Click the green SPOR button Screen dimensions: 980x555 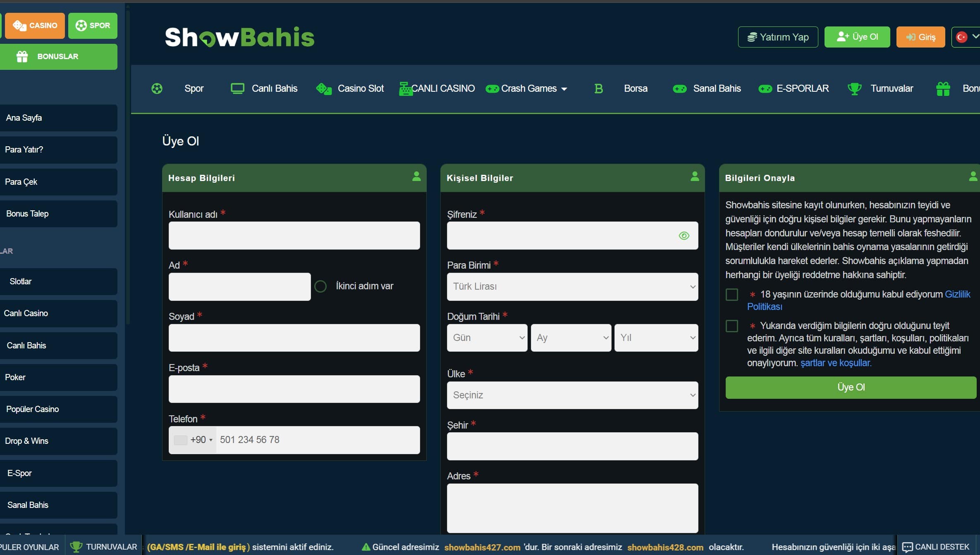click(93, 26)
